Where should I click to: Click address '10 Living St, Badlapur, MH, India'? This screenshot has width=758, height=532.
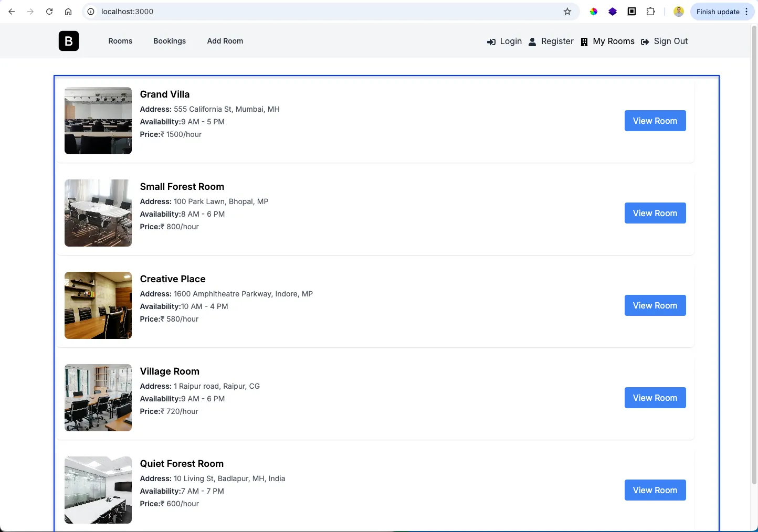pos(229,478)
